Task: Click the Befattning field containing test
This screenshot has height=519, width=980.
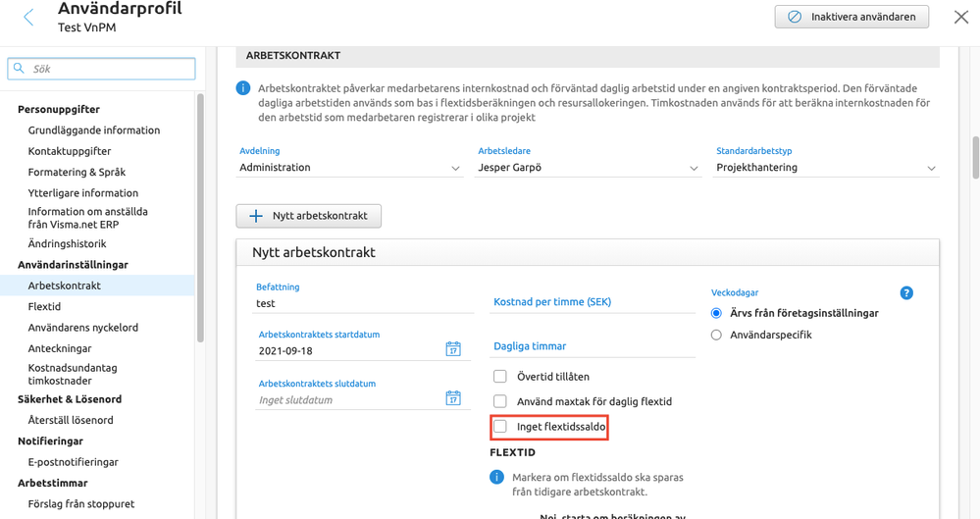Action: coord(364,303)
